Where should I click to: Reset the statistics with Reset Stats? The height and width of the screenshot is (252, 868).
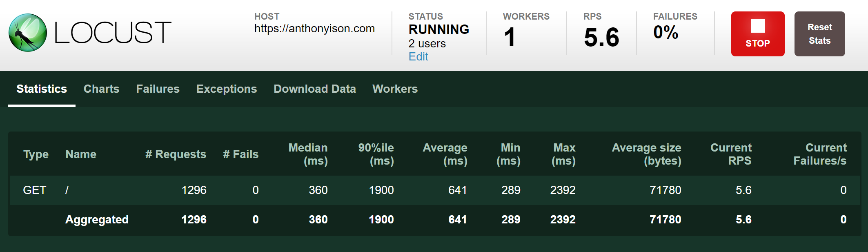[819, 34]
